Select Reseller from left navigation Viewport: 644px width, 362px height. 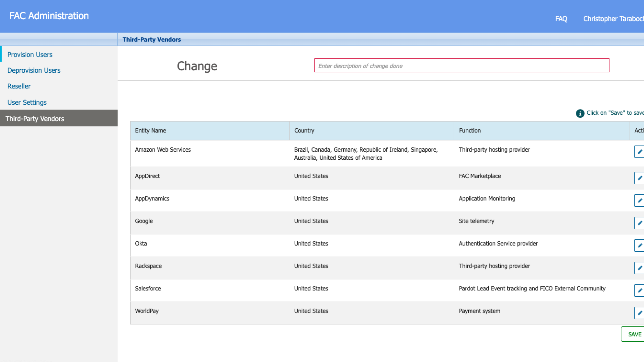19,86
